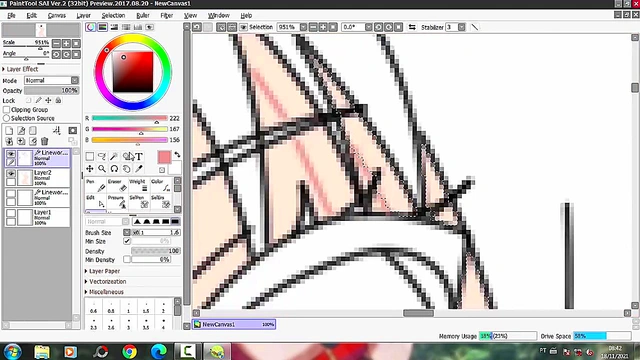This screenshot has width=640, height=360.
Task: Click the Density slider bar
Action: 156,251
